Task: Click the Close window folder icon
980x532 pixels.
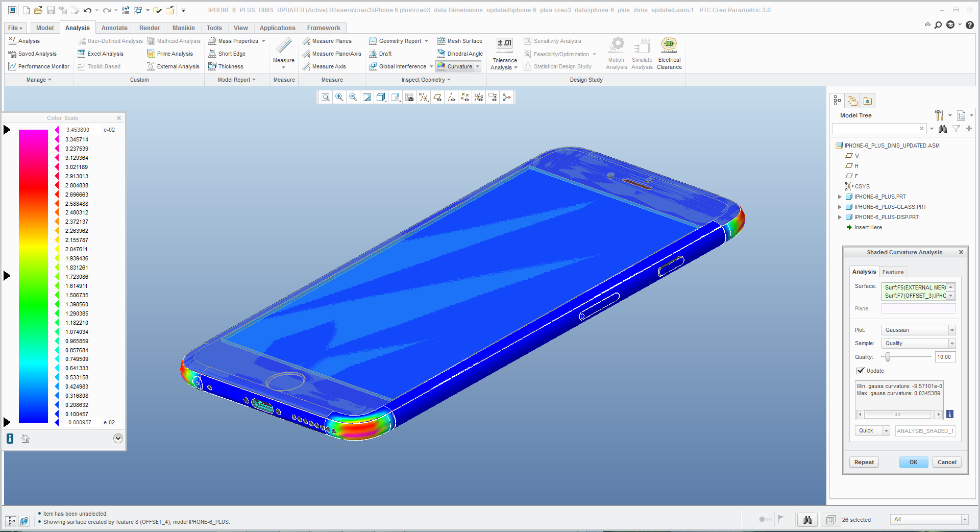Action: click(170, 10)
